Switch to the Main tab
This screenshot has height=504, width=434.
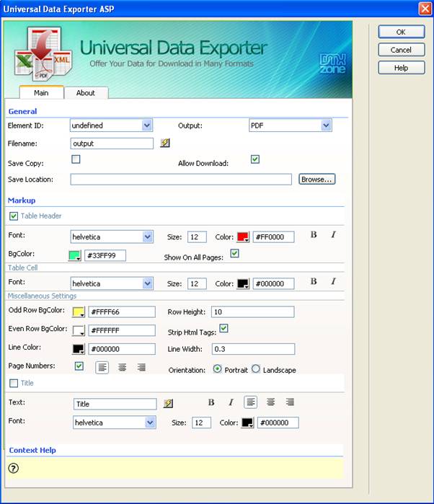(42, 93)
